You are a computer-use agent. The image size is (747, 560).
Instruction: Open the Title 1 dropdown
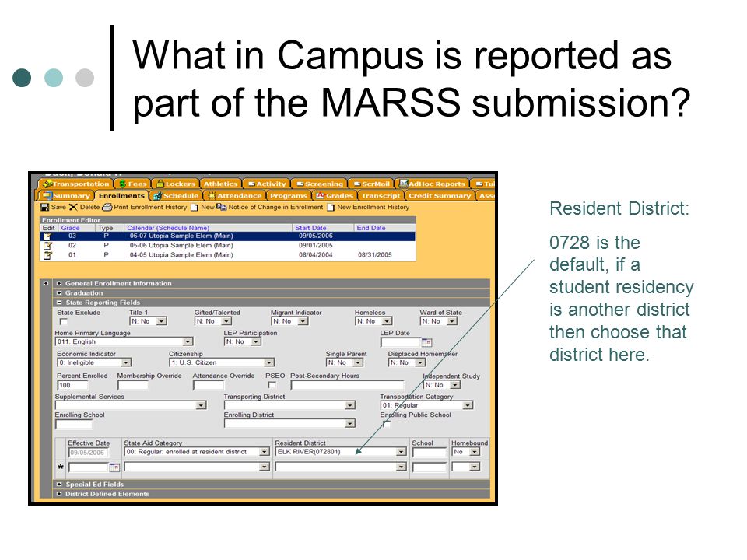click(x=162, y=321)
